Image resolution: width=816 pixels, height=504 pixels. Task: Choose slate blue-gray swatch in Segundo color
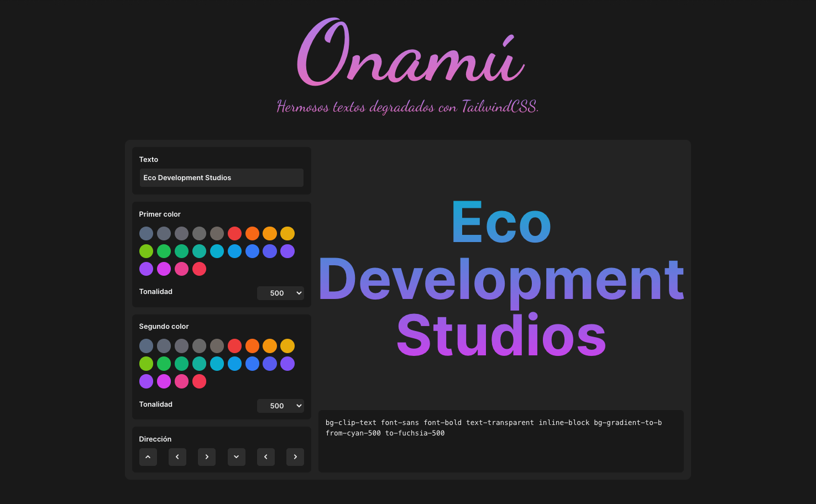pyautogui.click(x=146, y=346)
